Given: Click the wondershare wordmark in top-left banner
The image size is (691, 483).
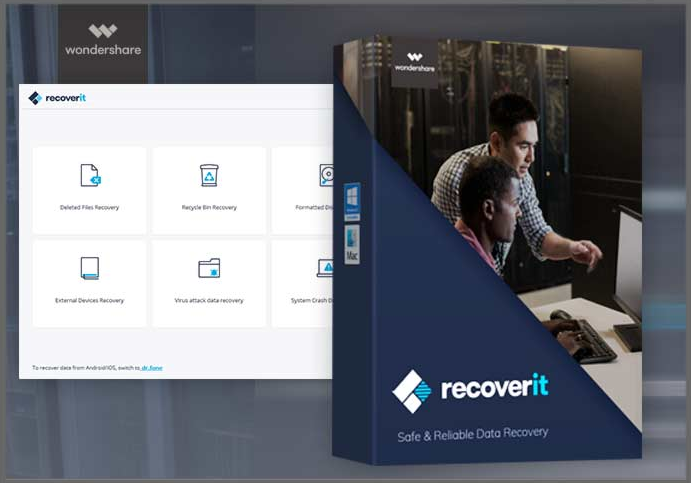Looking at the screenshot, I should tap(103, 50).
